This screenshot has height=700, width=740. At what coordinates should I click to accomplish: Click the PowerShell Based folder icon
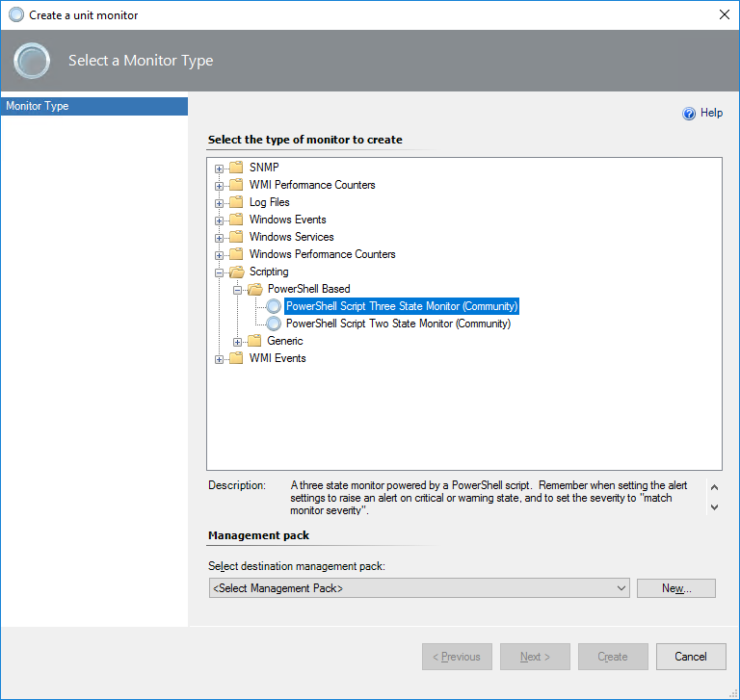point(254,289)
